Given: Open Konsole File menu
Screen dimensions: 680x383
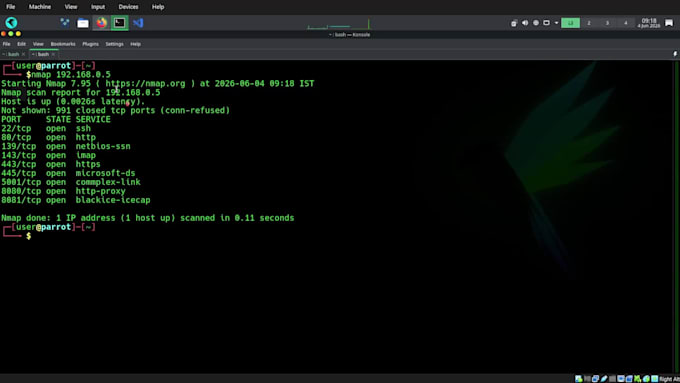Looking at the screenshot, I should click(7, 44).
